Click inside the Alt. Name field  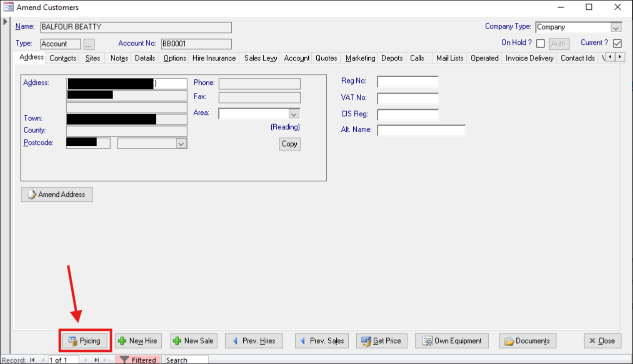[420, 130]
